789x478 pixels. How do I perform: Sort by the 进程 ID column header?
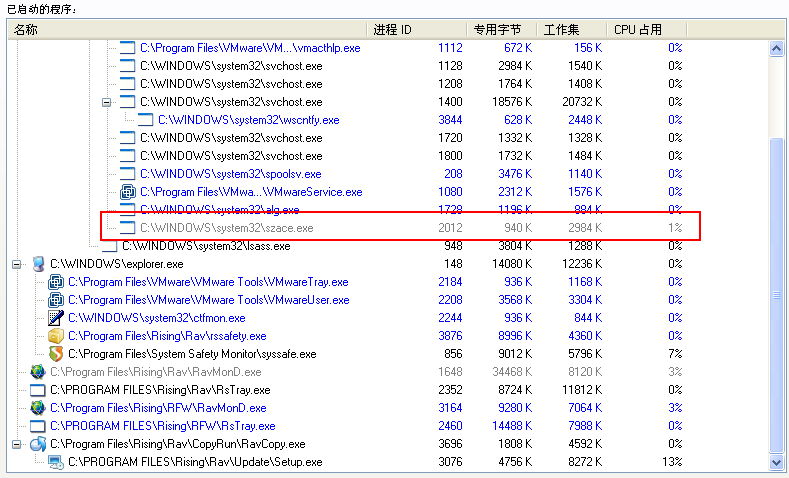[417, 30]
